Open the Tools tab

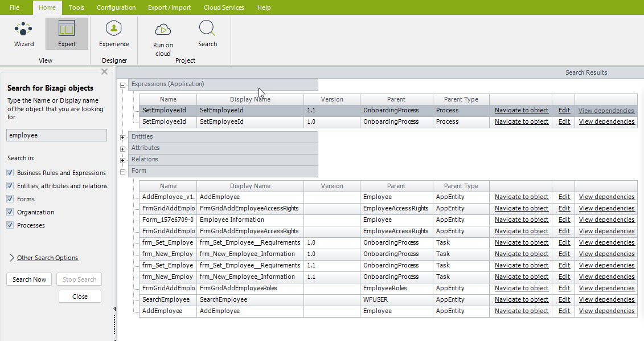[x=76, y=7]
